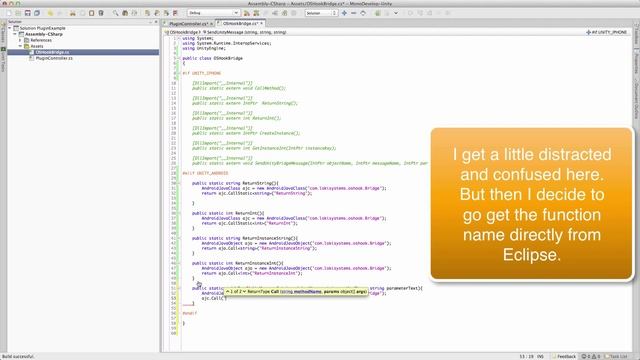Click the errors and warnings status indicator

591,356
